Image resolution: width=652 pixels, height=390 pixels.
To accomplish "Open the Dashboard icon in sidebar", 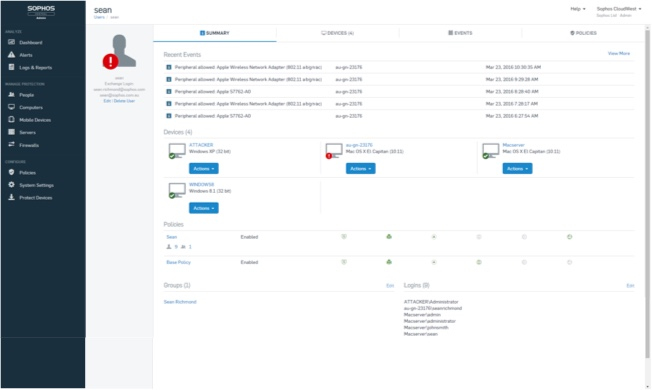I will 11,42.
